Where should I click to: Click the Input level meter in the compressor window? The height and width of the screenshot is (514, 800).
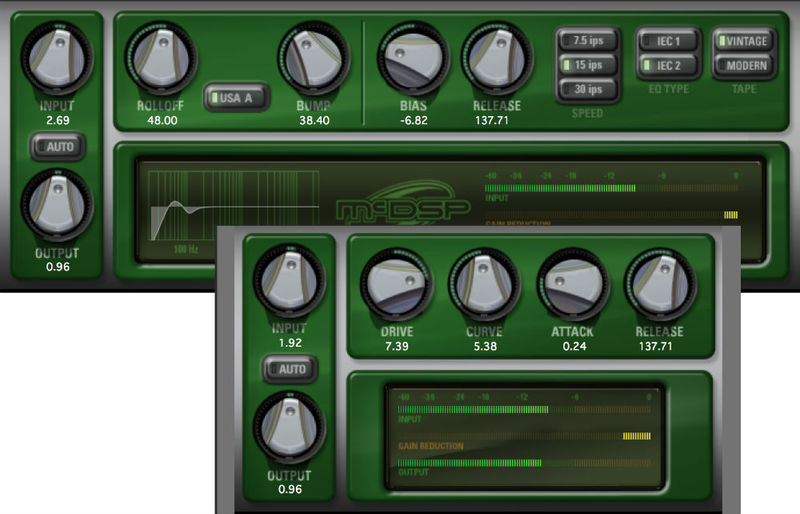(x=524, y=409)
